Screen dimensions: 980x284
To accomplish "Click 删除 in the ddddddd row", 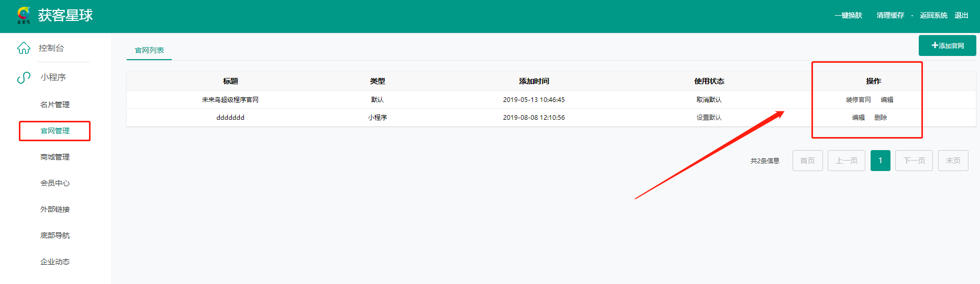I will (881, 117).
